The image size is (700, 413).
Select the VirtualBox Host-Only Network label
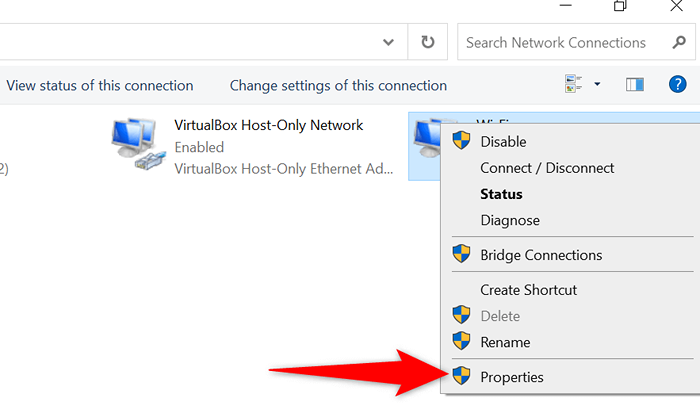click(x=268, y=125)
